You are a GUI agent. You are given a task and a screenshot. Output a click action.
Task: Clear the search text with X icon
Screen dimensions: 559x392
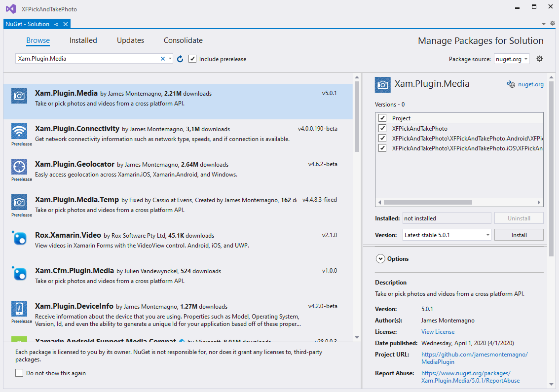(163, 59)
